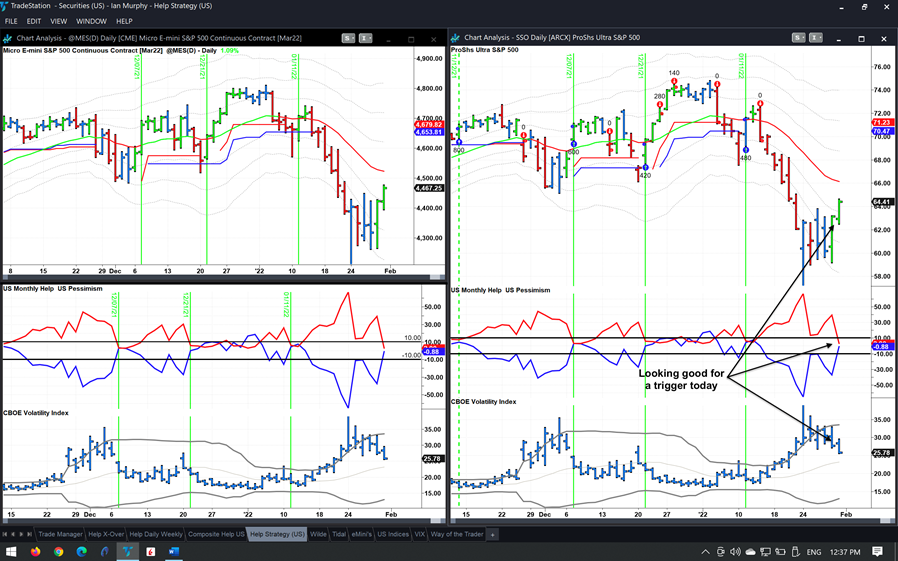Click the 4,467.25 last price label
The height and width of the screenshot is (561, 898).
pyautogui.click(x=429, y=188)
